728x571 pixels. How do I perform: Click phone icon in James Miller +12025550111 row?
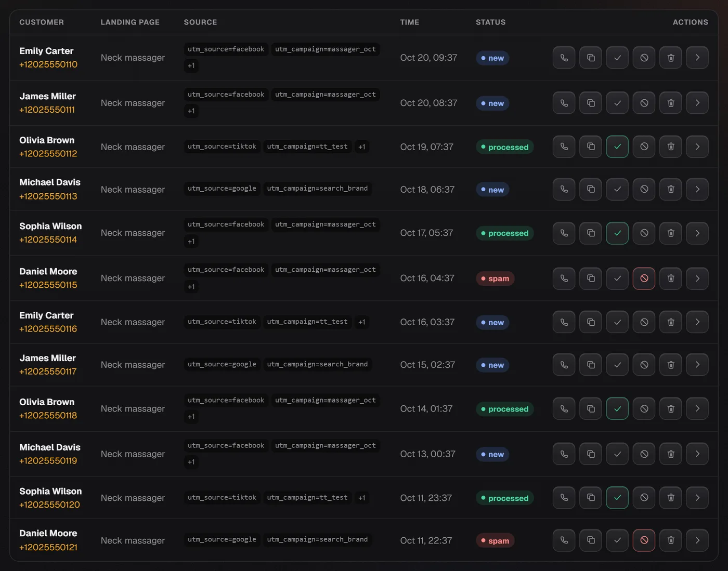(x=564, y=103)
